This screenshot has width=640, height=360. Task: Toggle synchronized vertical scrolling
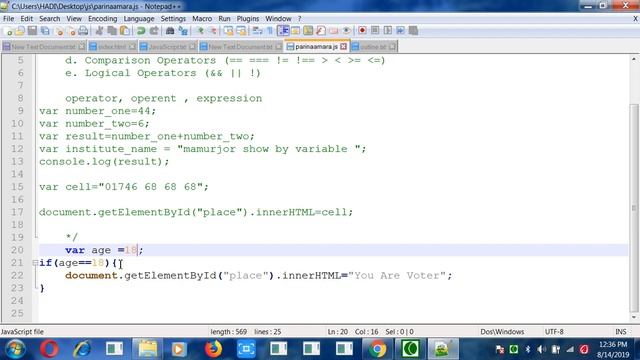[x=228, y=31]
